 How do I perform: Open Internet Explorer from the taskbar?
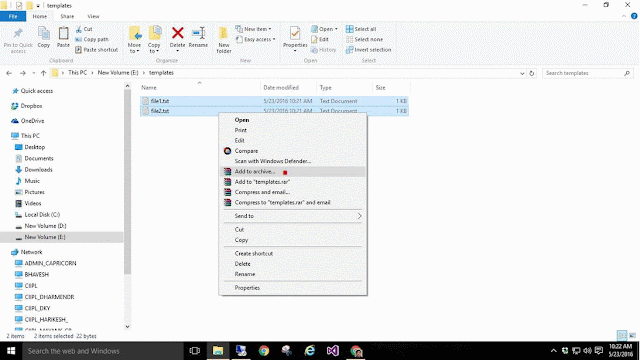point(310,351)
